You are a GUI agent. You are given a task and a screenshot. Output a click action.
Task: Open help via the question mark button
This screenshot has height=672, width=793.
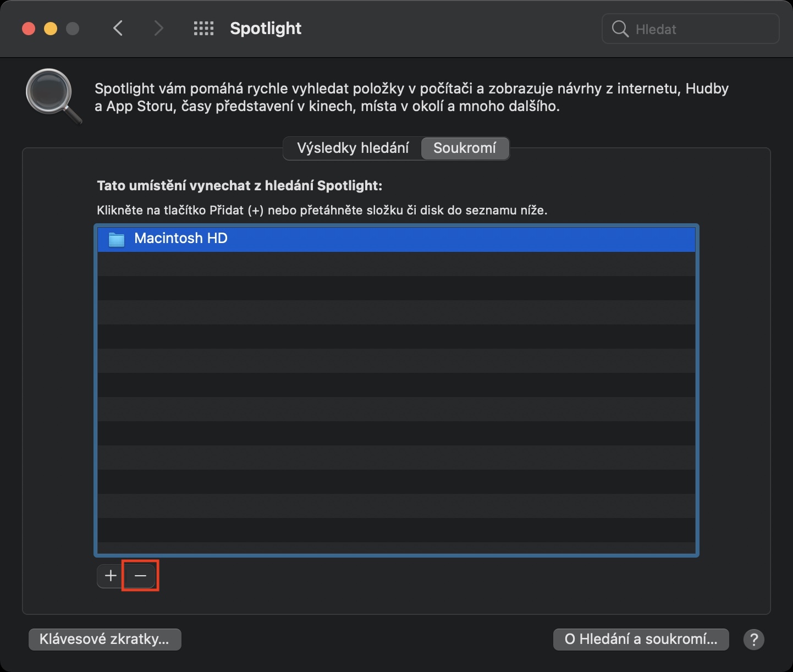(753, 640)
